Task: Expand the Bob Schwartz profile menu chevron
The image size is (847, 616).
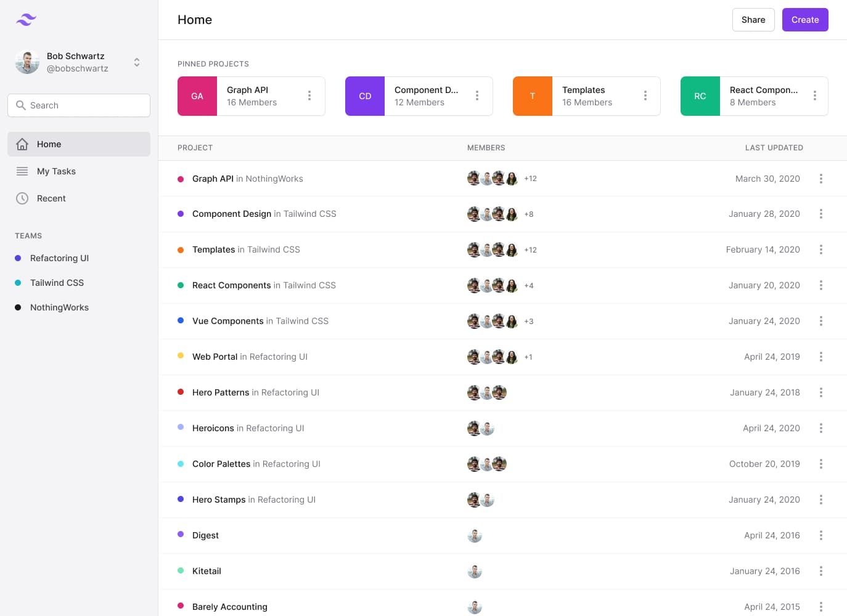Action: (x=136, y=62)
